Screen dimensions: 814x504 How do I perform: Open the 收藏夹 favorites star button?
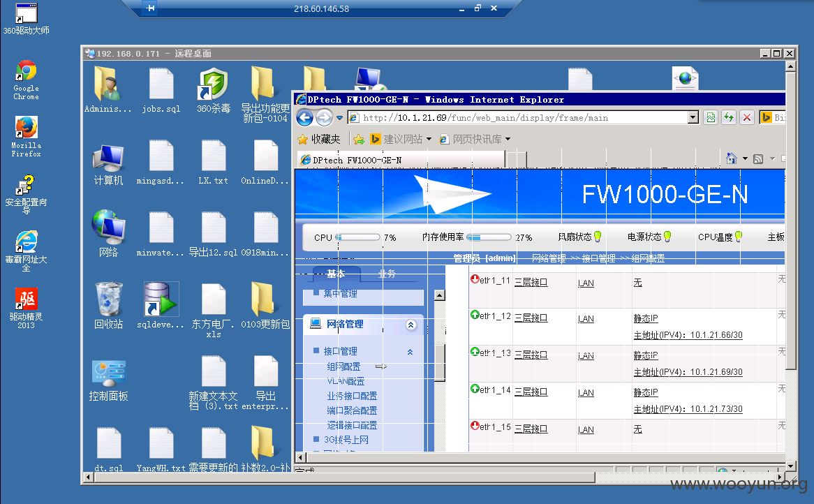319,139
